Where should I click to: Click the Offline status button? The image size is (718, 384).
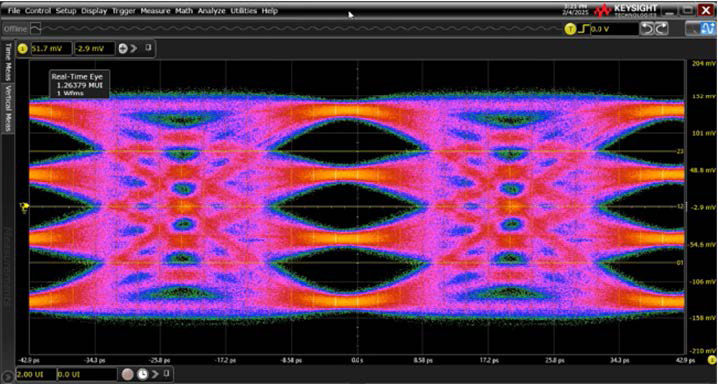15,29
